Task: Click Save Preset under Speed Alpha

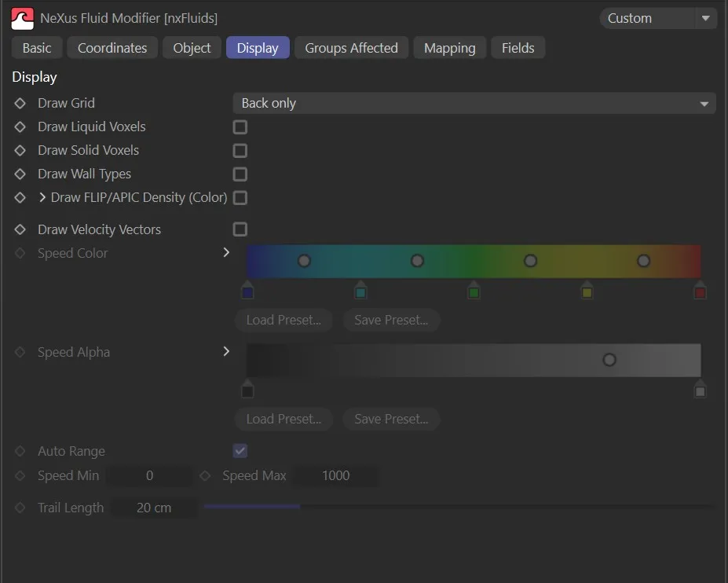Action: 390,419
